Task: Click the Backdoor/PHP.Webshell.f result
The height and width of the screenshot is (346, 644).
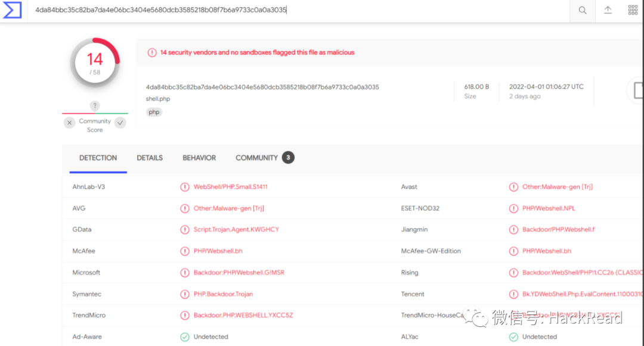Action: tap(559, 229)
